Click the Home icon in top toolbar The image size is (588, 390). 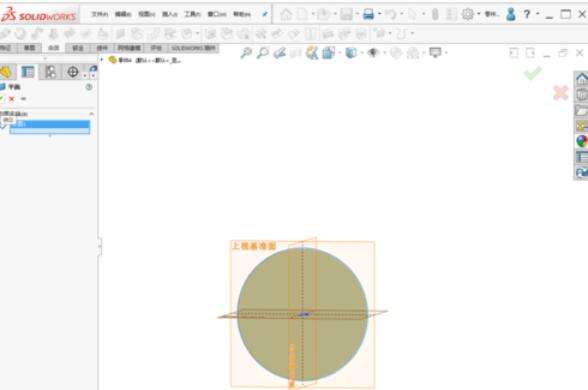286,14
